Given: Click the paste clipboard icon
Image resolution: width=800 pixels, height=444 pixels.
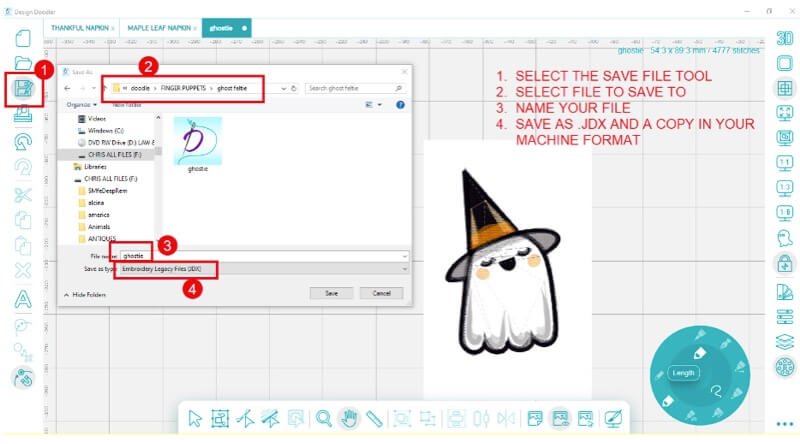Looking at the screenshot, I should [x=23, y=246].
